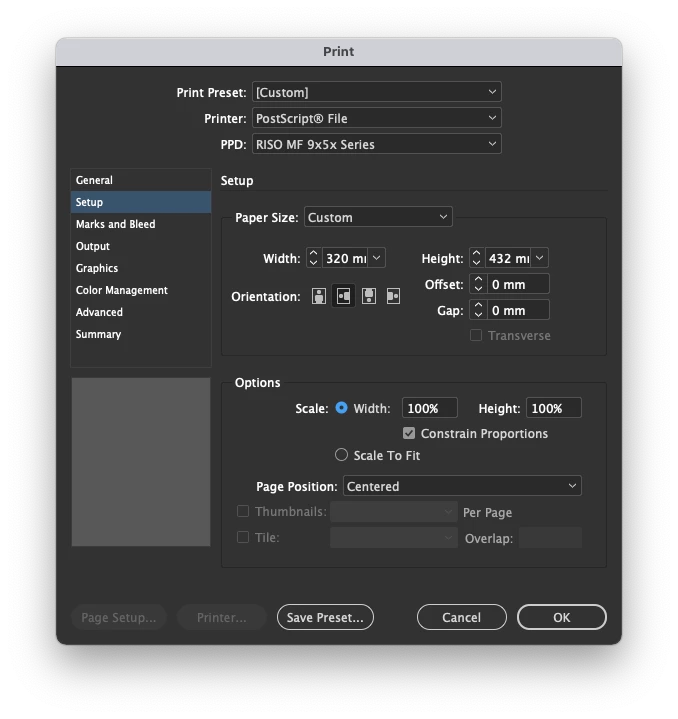Open the PPD dropdown
This screenshot has width=678, height=719.
pyautogui.click(x=376, y=144)
